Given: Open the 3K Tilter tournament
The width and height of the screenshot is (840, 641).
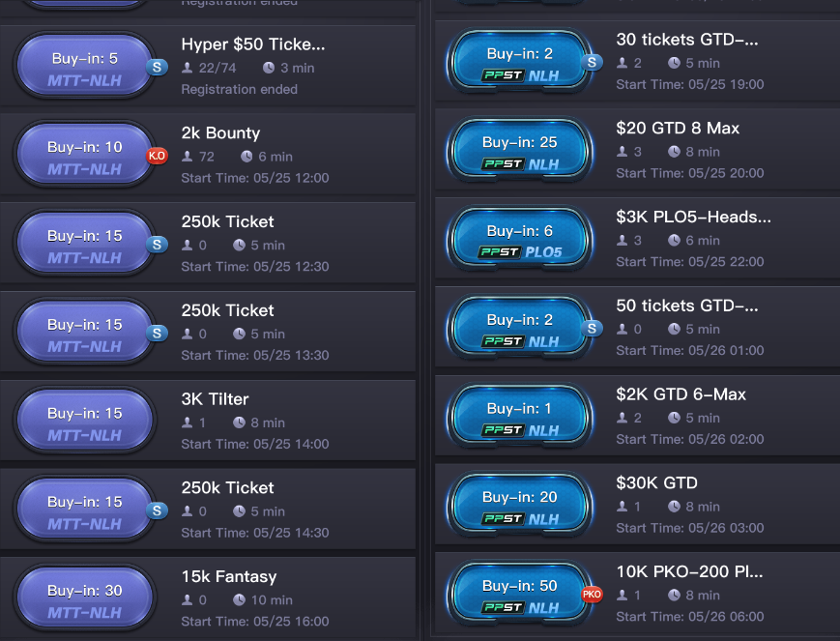Looking at the screenshot, I should (x=215, y=399).
